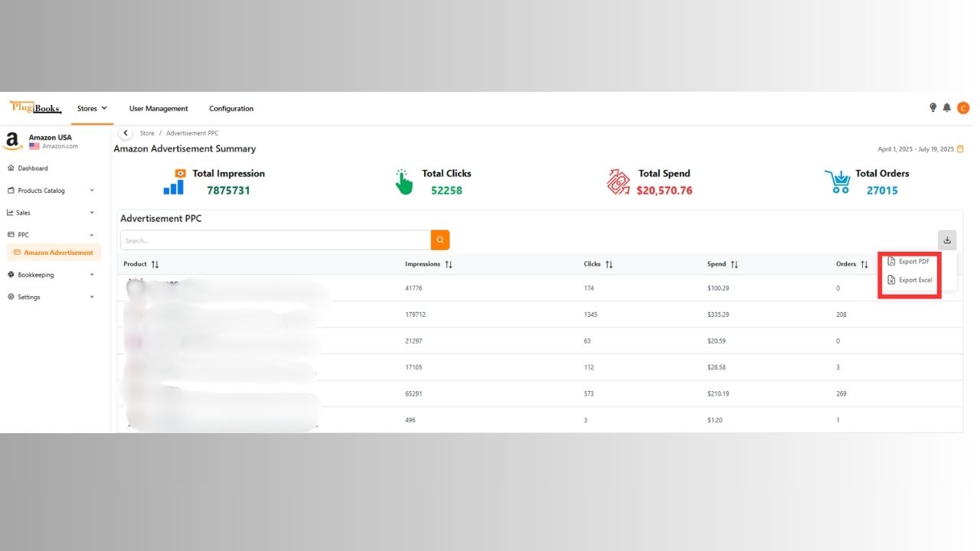This screenshot has width=980, height=551.
Task: Click the PlugBooks logo
Action: [x=34, y=107]
